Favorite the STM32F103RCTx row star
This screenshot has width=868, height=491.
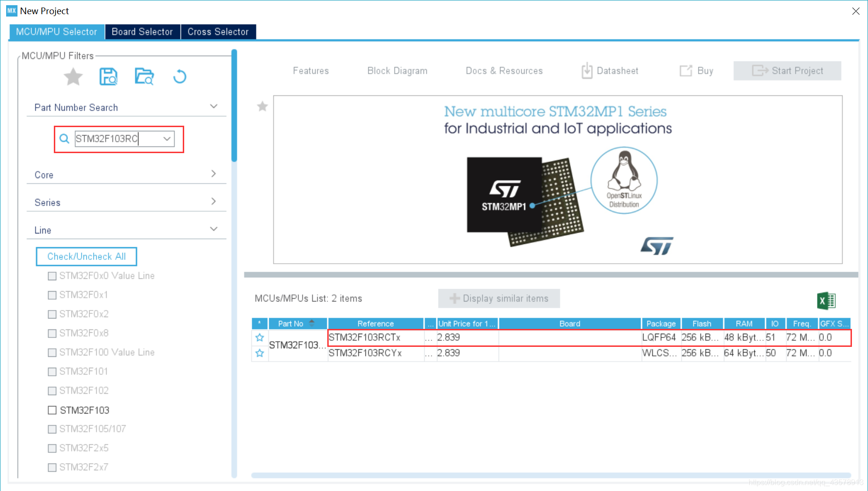tap(260, 337)
